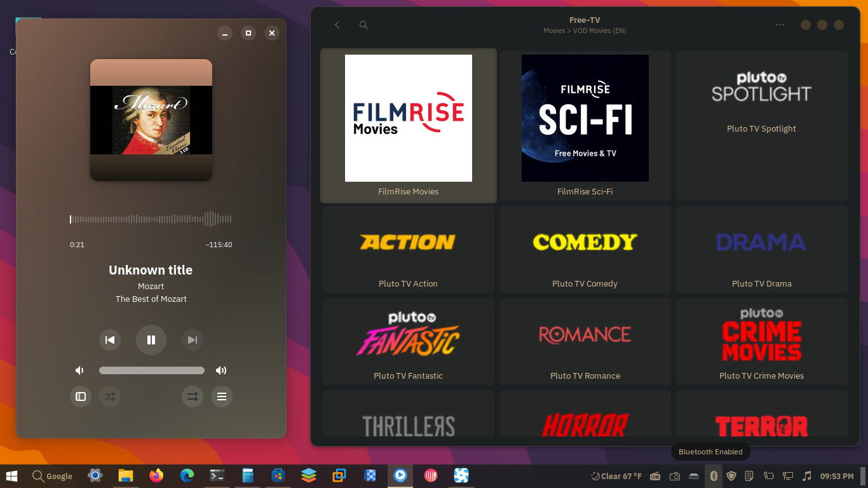Click the Google search box in taskbar
The image size is (868, 488).
[52, 476]
